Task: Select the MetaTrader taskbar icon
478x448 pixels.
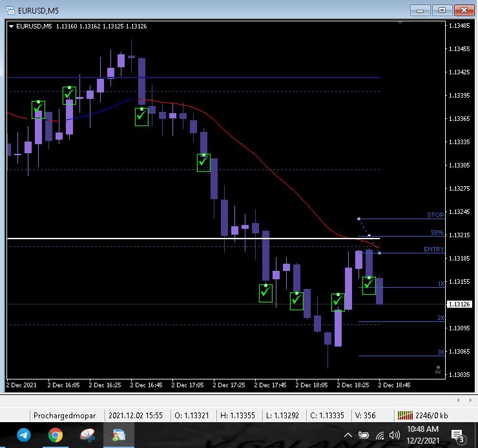Action: (x=119, y=435)
